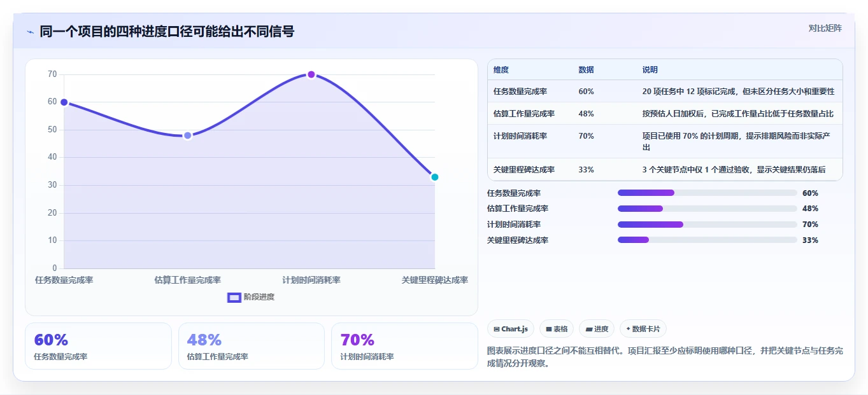Click the 33% cell in the table
The height and width of the screenshot is (395, 868).
click(586, 170)
